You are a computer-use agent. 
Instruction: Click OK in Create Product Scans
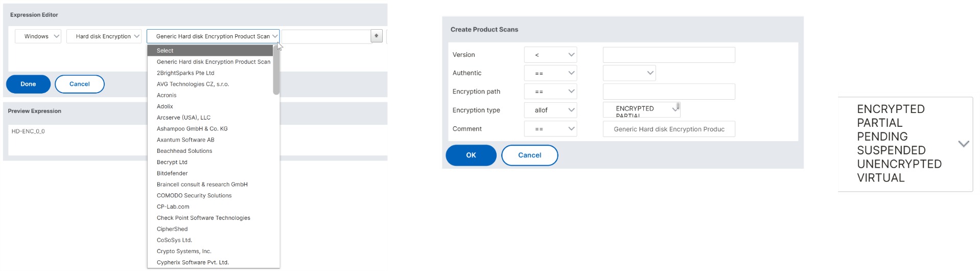(x=471, y=155)
